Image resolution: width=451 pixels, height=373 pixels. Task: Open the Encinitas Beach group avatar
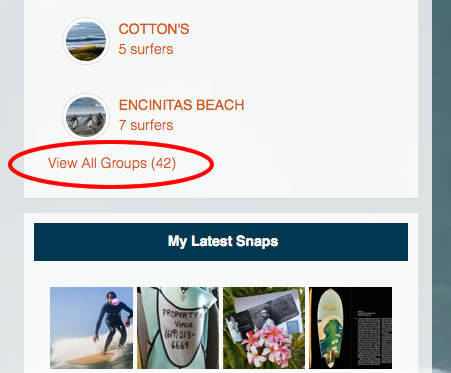coord(86,117)
